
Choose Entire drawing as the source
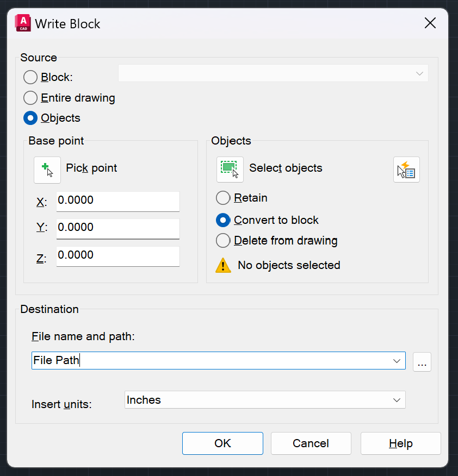[x=31, y=98]
